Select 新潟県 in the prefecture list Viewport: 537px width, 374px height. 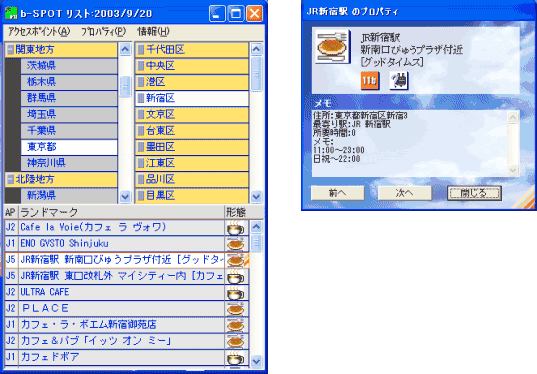[x=69, y=196]
